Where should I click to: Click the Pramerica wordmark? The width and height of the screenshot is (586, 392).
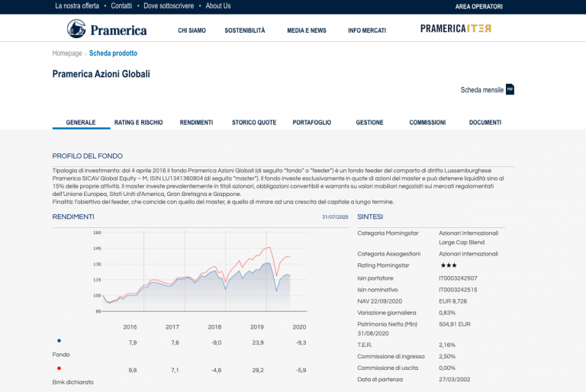pos(118,31)
